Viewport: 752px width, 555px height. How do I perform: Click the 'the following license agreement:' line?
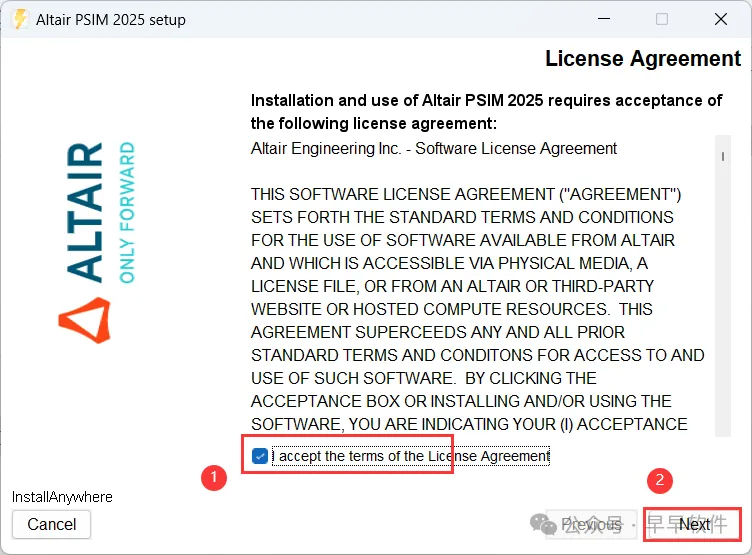pyautogui.click(x=374, y=124)
